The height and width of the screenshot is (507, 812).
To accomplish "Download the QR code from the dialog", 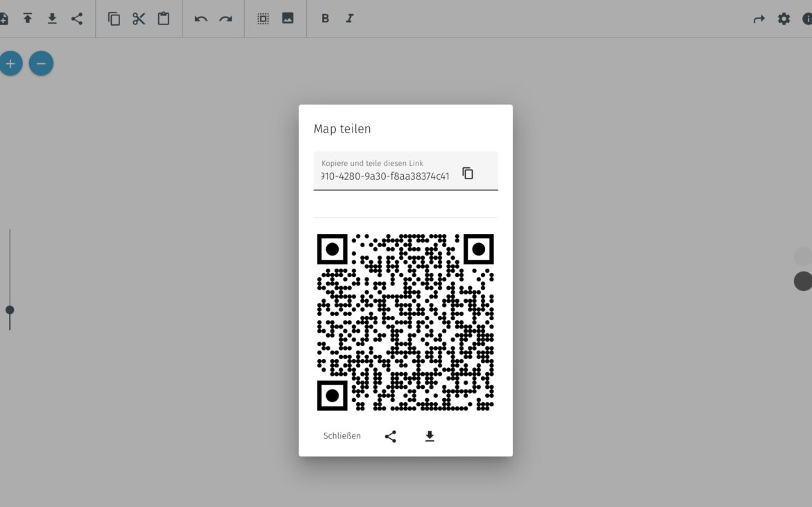I will click(430, 436).
